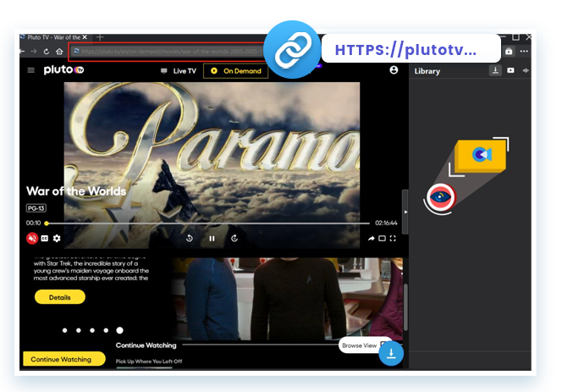This screenshot has width=562, height=392.
Task: Collapse the Library panel side arrow
Action: pyautogui.click(x=405, y=212)
